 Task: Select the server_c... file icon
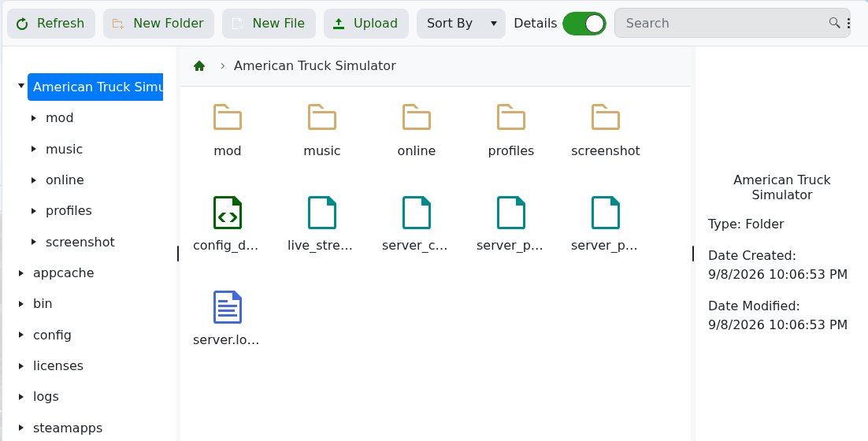tap(417, 213)
